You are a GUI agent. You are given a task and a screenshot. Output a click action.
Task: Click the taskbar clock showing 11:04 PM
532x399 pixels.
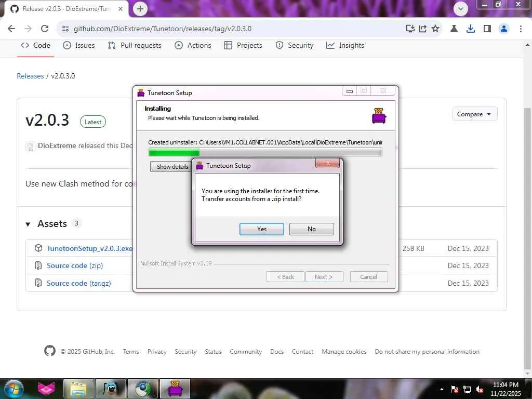(x=506, y=389)
